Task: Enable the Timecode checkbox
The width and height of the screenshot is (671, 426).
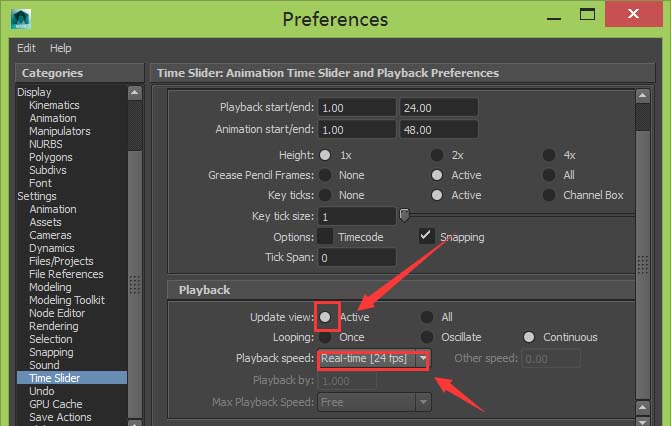Action: (x=325, y=236)
